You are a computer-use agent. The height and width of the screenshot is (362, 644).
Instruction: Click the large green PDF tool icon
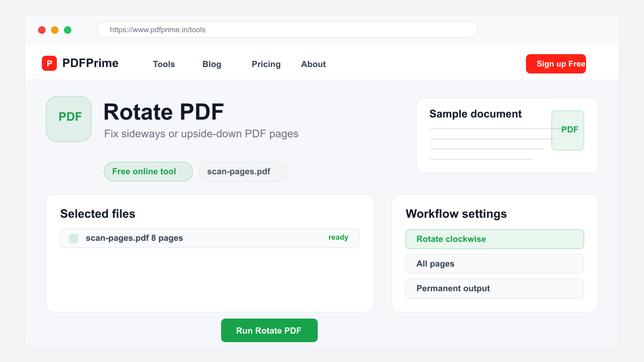tap(69, 119)
